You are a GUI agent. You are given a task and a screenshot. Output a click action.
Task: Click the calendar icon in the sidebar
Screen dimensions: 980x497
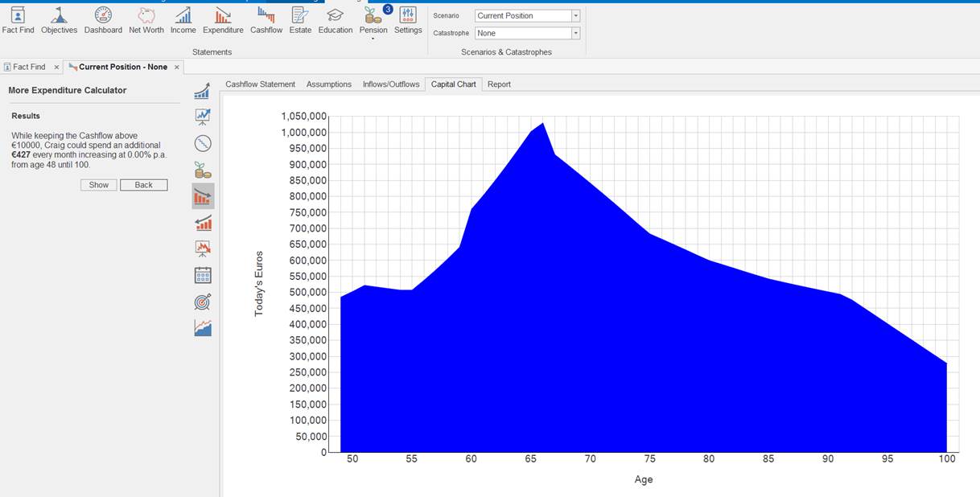tap(203, 276)
